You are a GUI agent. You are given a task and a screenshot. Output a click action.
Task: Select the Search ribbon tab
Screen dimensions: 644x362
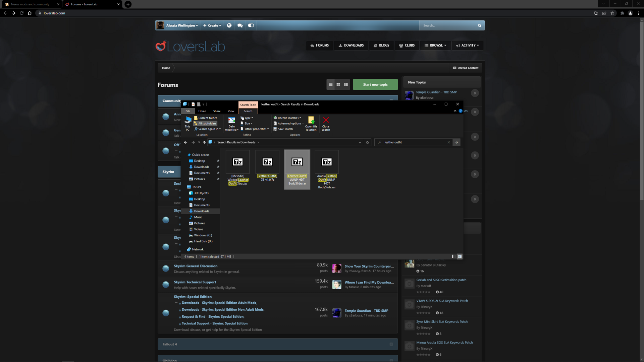tap(248, 111)
